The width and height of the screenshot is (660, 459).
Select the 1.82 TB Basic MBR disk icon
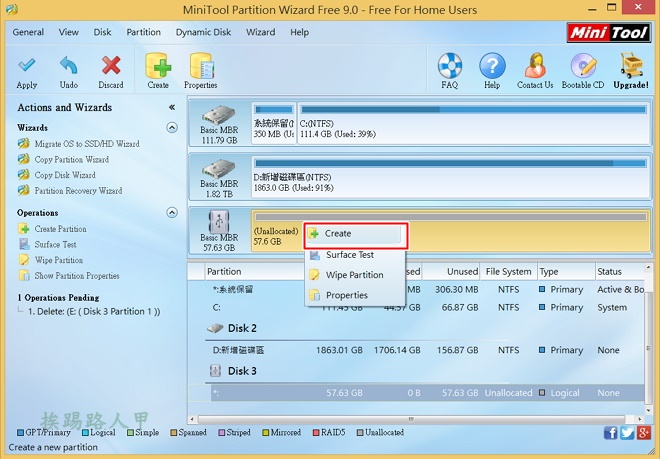coord(219,169)
